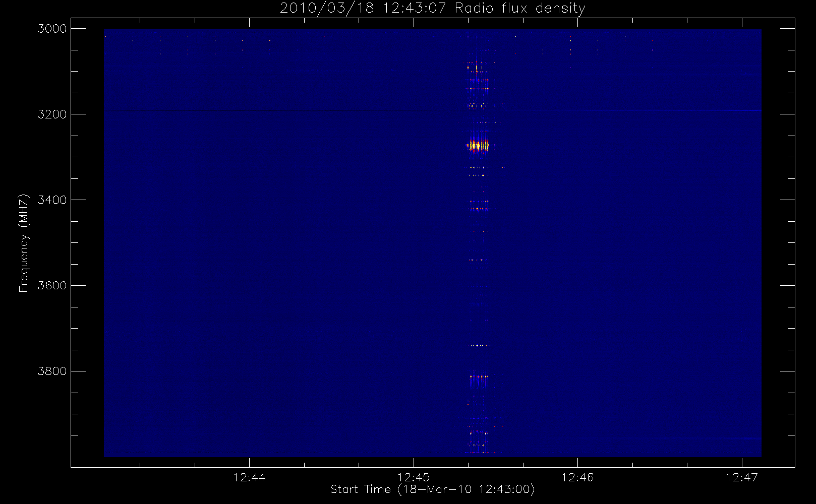Click the 12:45 time tick label
Viewport: 816px width, 504px height.
tap(414, 477)
